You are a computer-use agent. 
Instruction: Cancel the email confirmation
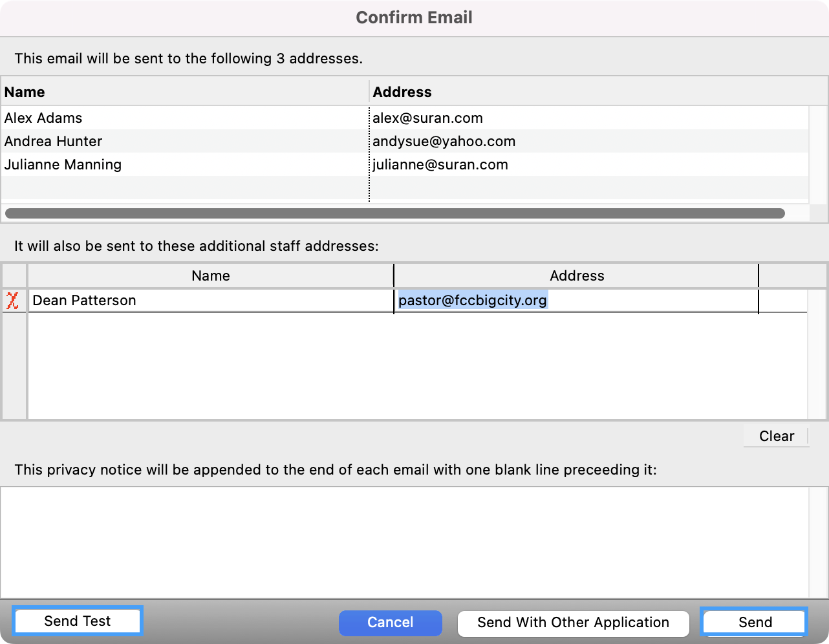[390, 623]
